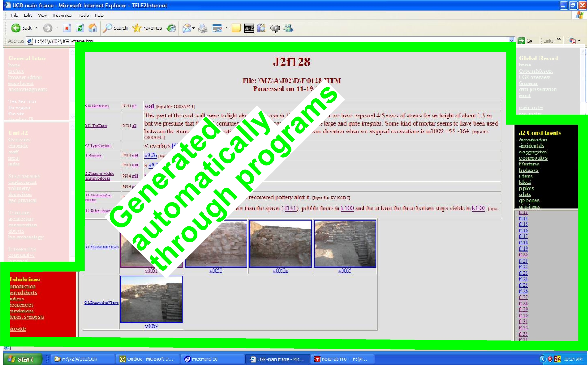Click the Refresh page icon
This screenshot has width=588, height=365.
[80, 28]
